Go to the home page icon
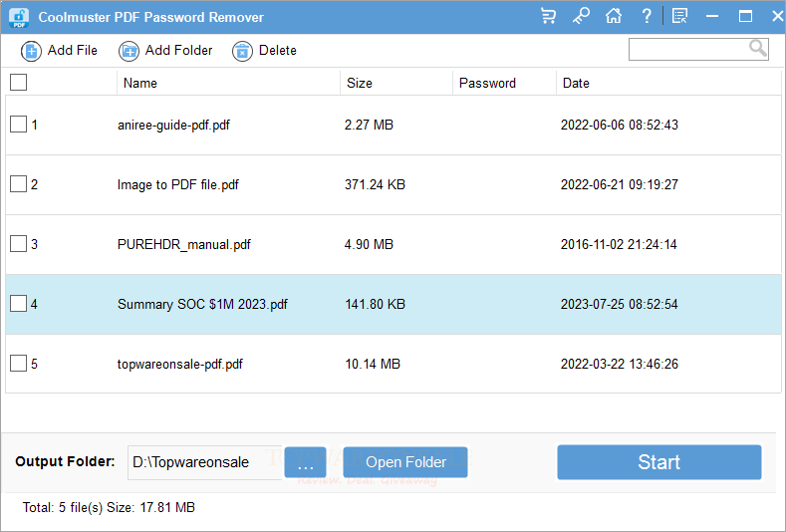Screen dimensions: 786x532 [614, 16]
